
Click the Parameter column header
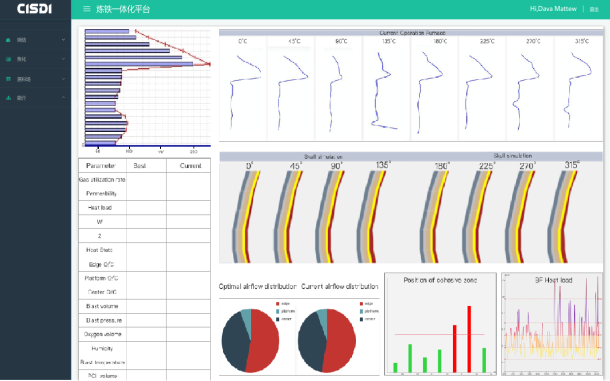coord(101,166)
